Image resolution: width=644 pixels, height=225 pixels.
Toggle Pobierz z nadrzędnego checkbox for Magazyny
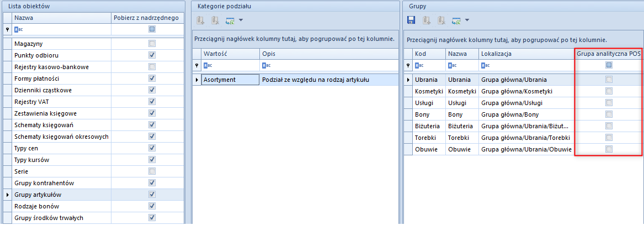click(152, 44)
